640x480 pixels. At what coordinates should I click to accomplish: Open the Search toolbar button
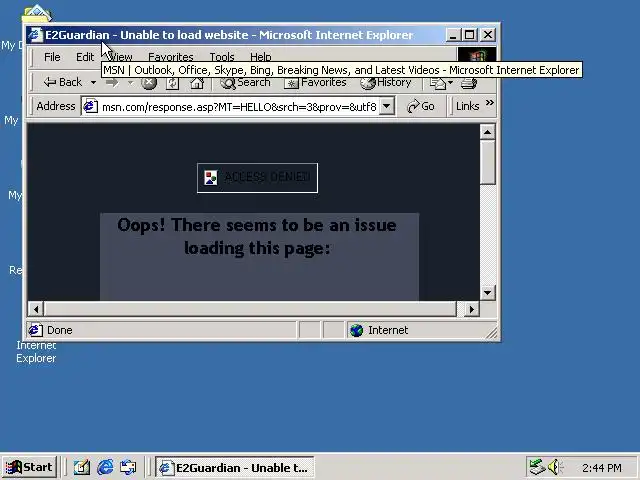pos(245,83)
